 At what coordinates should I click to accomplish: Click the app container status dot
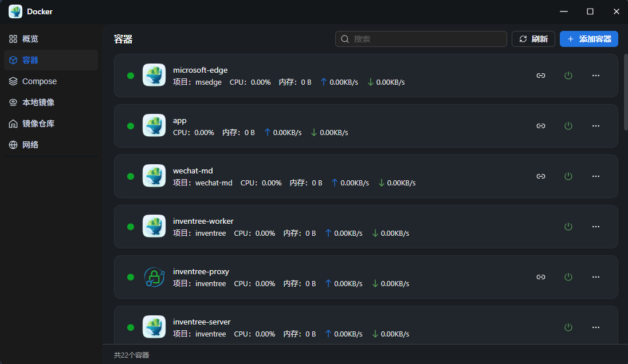point(131,126)
